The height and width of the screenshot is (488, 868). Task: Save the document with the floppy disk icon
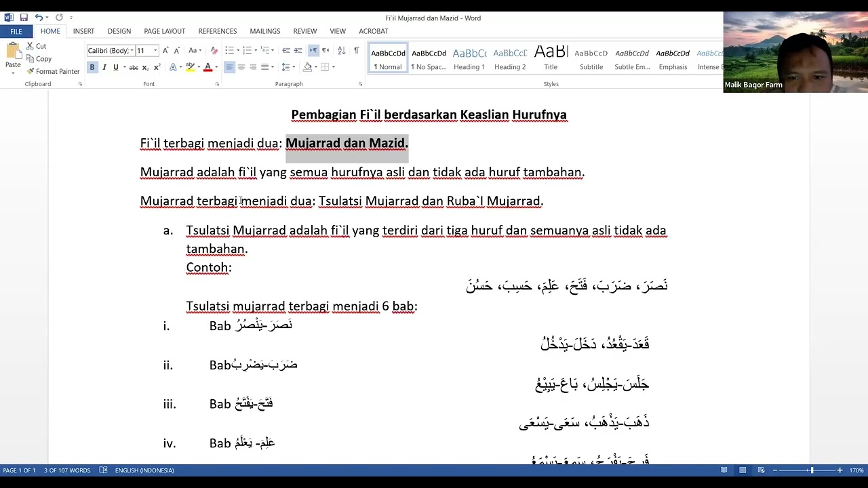(x=24, y=18)
